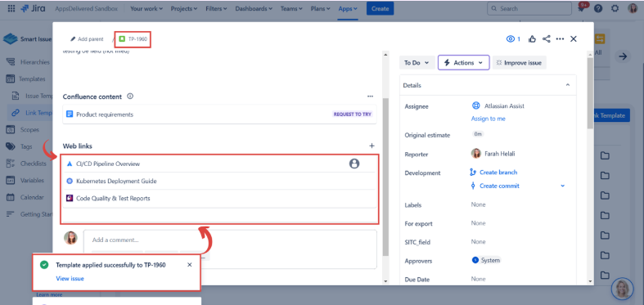
Task: Click the thumbs-up vote icon
Action: (x=532, y=39)
